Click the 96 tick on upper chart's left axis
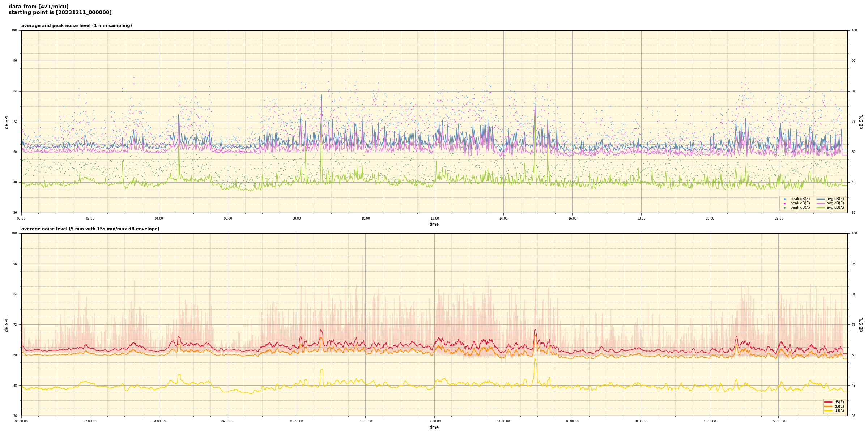Viewport: 868px width, 434px height. (15, 61)
